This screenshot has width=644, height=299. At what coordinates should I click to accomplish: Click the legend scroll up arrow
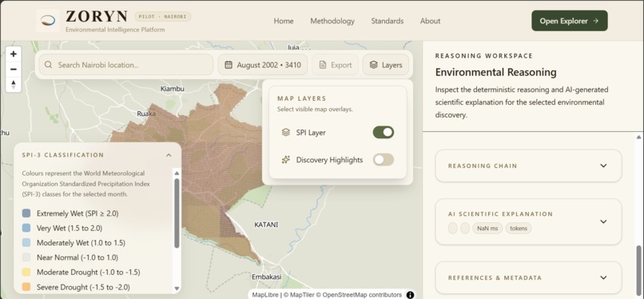pyautogui.click(x=177, y=173)
